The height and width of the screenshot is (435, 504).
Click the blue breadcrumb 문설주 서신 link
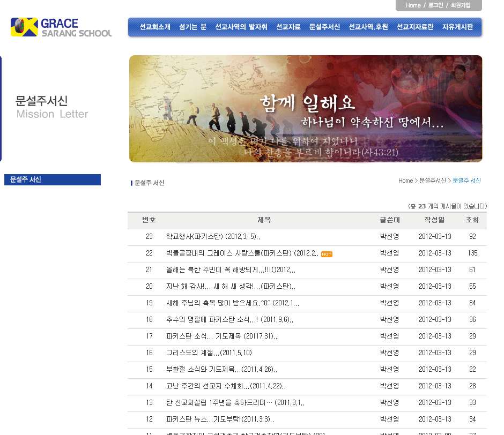(x=466, y=181)
